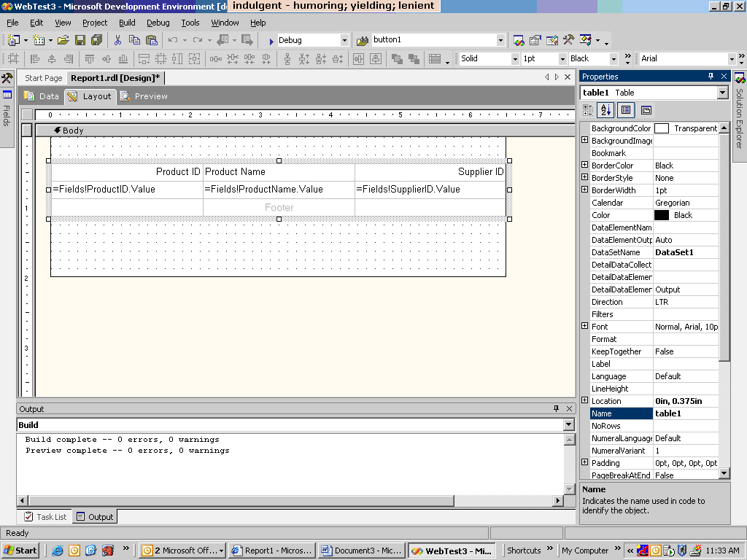The height and width of the screenshot is (560, 747).
Task: Click the Windows Start button
Action: (x=20, y=551)
